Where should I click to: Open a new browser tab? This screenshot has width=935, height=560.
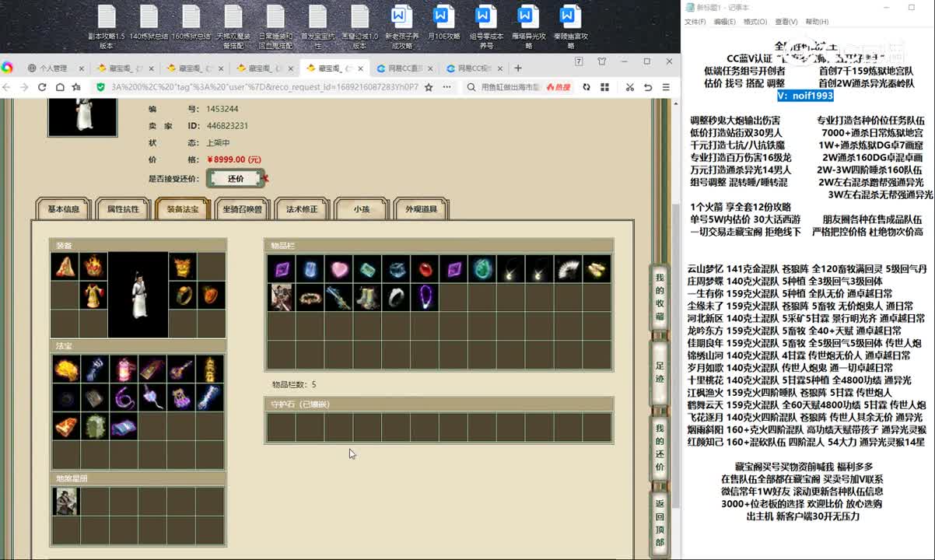tap(519, 68)
